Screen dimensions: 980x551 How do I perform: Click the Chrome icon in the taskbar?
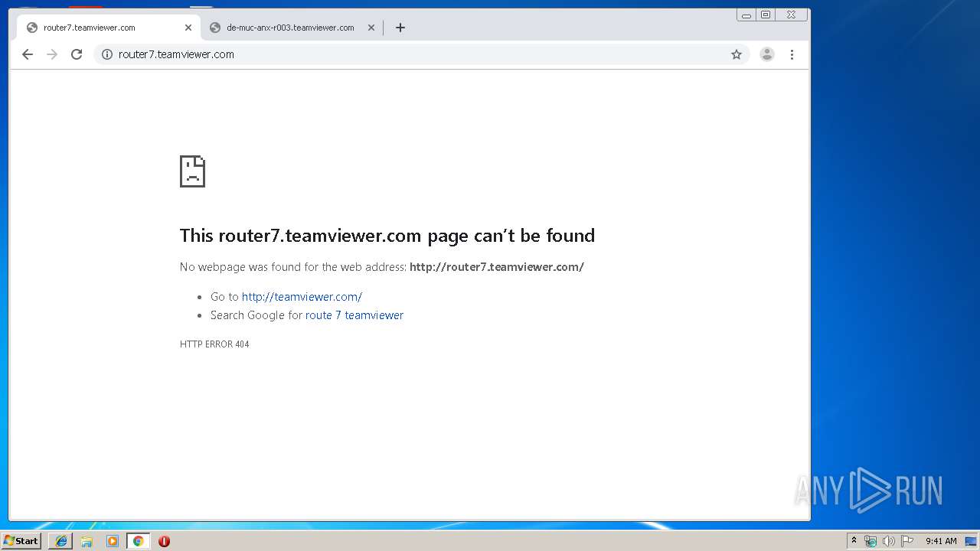coord(139,541)
